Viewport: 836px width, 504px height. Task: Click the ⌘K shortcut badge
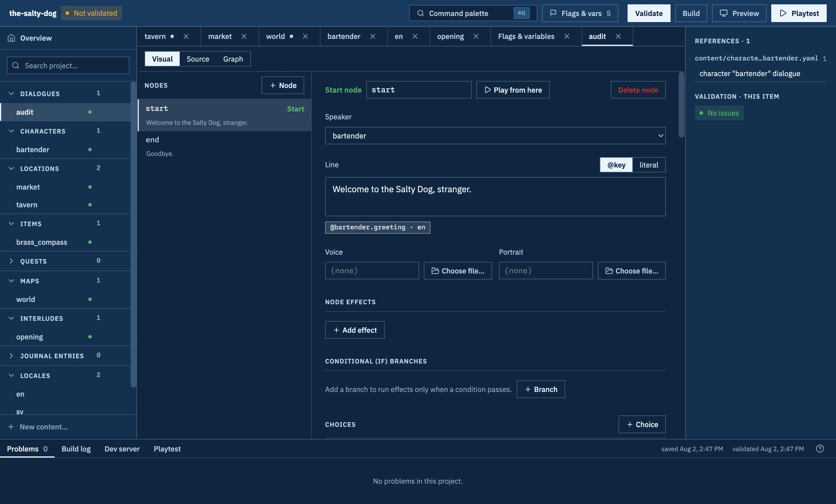coord(521,13)
